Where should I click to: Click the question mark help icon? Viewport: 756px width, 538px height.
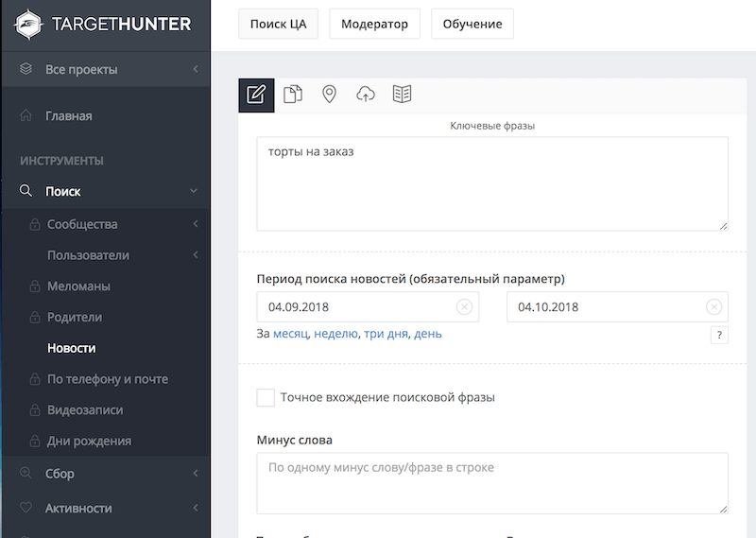click(x=718, y=335)
